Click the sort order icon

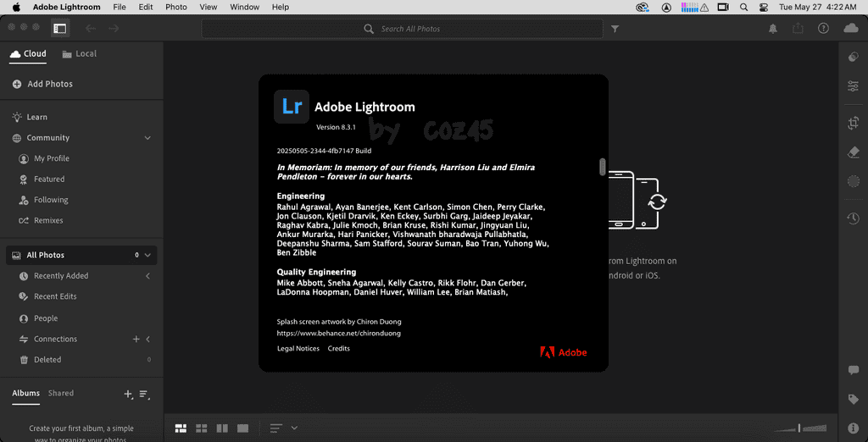[276, 428]
